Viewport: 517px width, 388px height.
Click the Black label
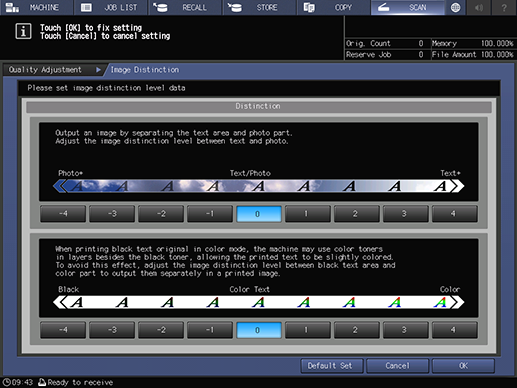pos(68,289)
